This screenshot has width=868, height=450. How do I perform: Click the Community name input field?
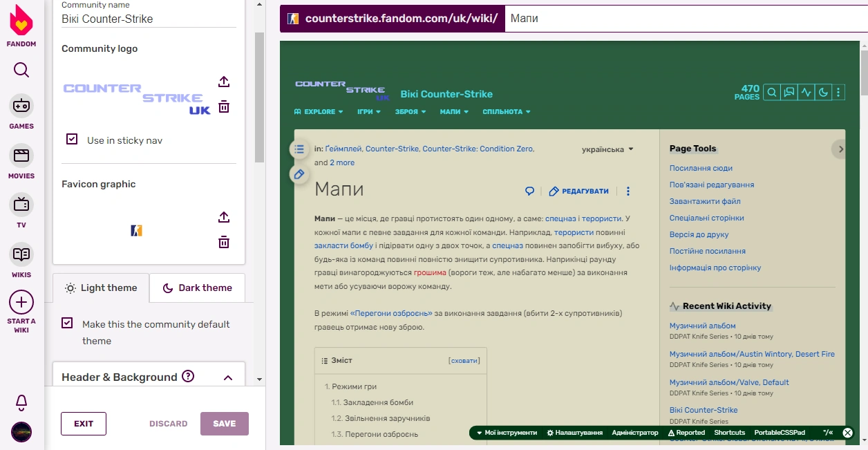click(x=149, y=19)
